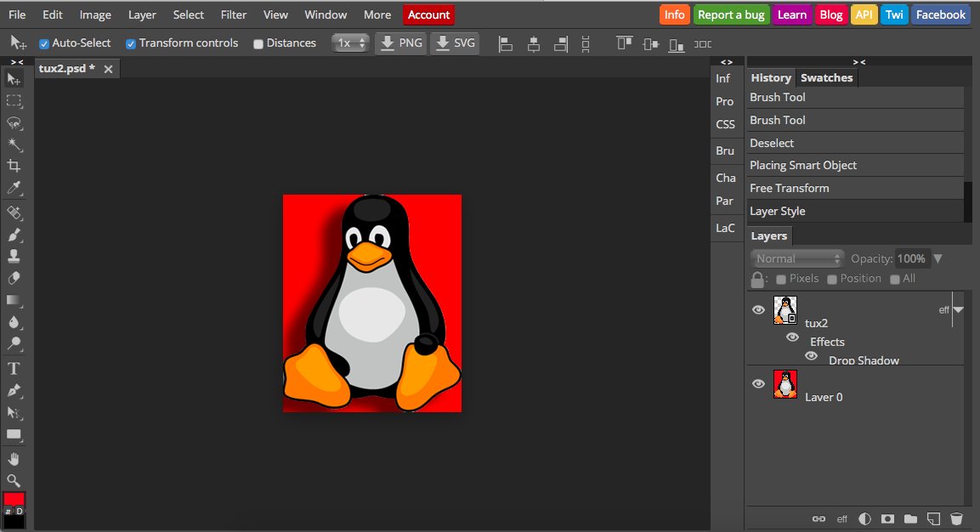Select the Move tool in toolbox

tap(14, 79)
